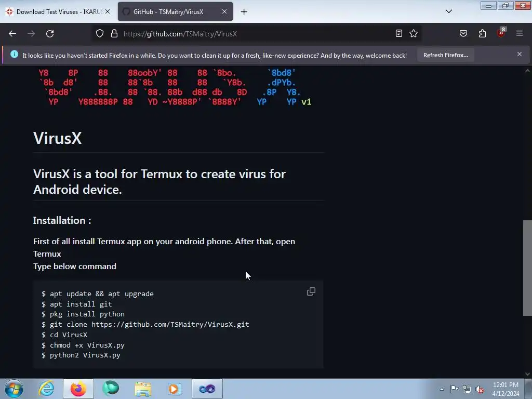Open the green globe browser taskbar icon

(111, 389)
